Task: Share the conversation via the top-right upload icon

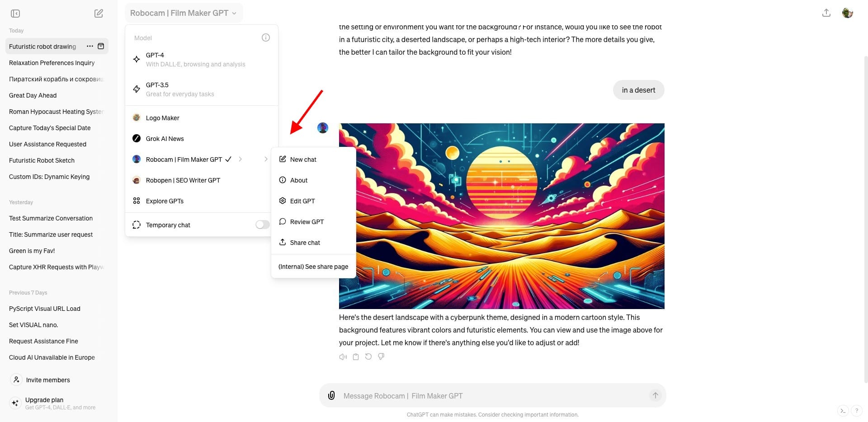Action: coord(826,13)
